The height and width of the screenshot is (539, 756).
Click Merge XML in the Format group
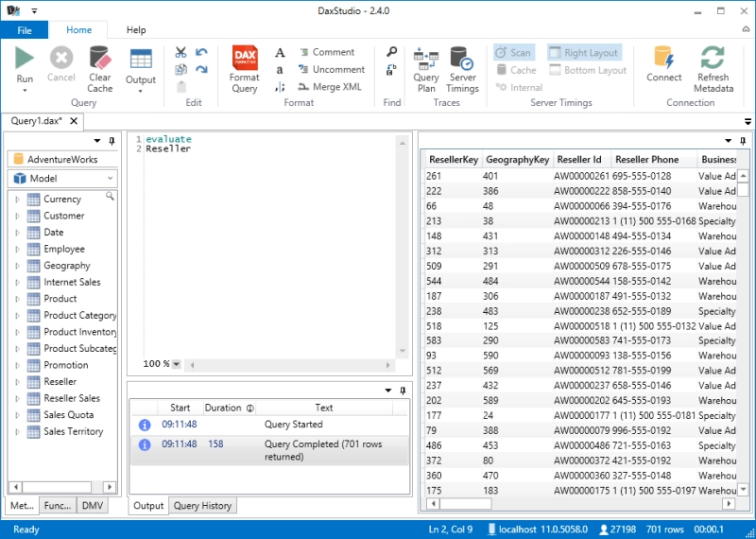click(329, 87)
